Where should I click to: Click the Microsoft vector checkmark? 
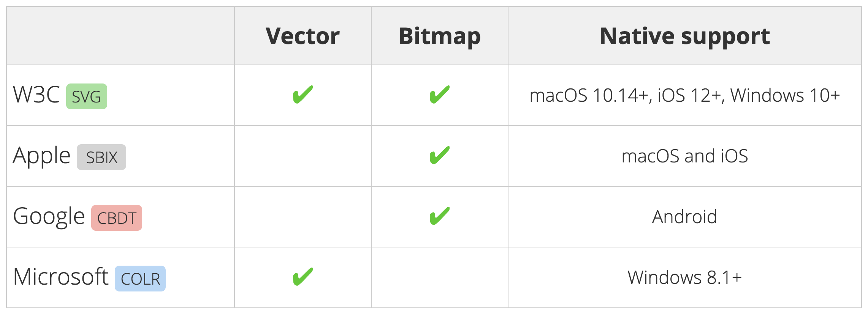pos(303,277)
